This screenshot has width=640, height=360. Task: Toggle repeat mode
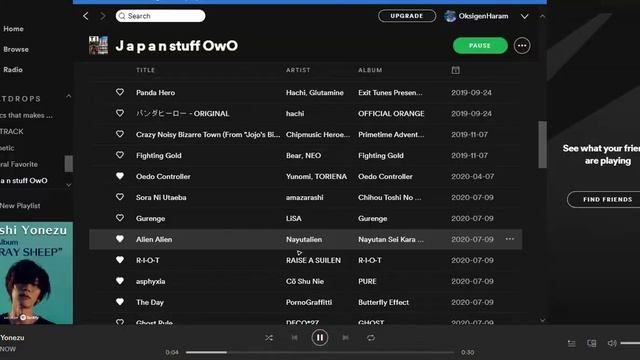click(x=371, y=338)
